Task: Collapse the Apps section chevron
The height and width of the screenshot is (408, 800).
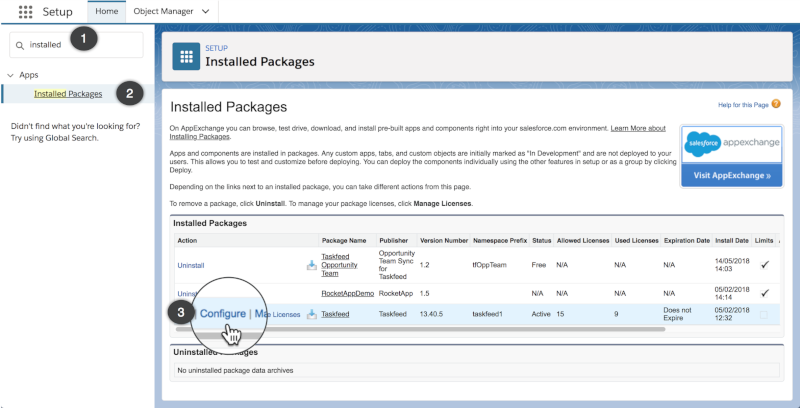Action: 10,75
